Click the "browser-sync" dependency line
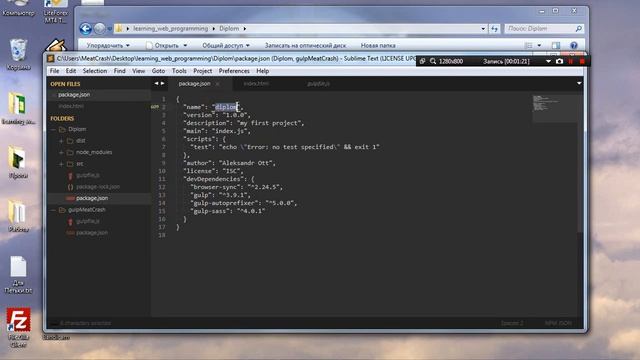The height and width of the screenshot is (360, 640). 236,187
